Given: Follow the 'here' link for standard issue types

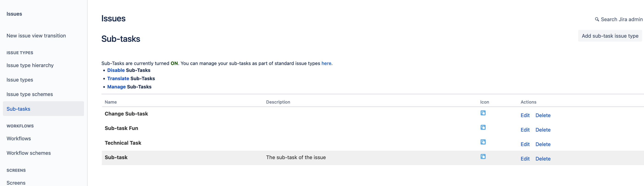Looking at the screenshot, I should click(x=326, y=63).
